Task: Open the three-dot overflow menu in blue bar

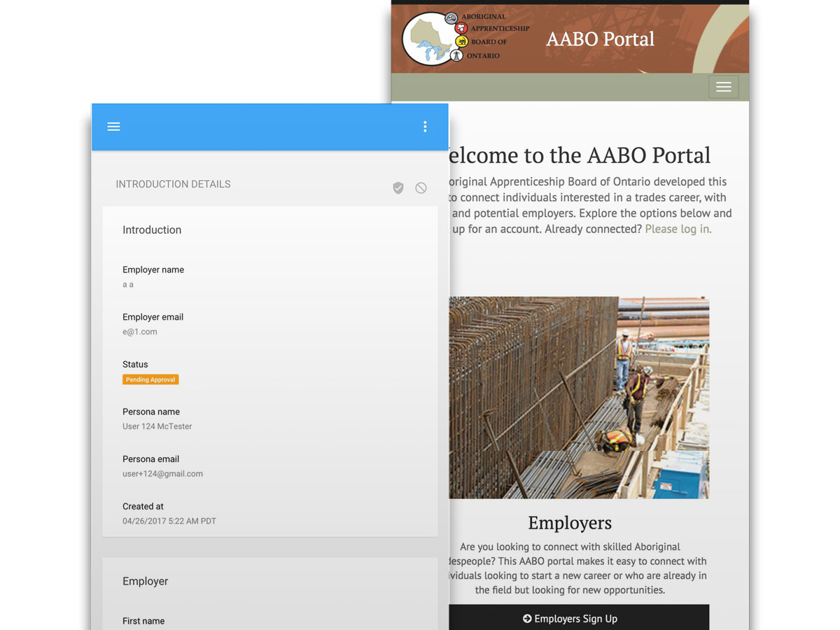Action: pyautogui.click(x=425, y=127)
